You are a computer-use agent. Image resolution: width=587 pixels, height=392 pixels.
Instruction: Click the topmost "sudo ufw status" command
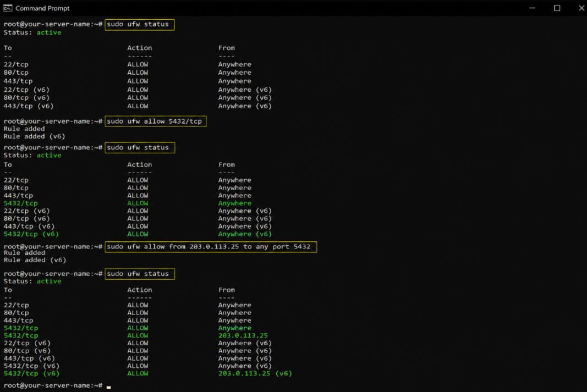coord(139,24)
